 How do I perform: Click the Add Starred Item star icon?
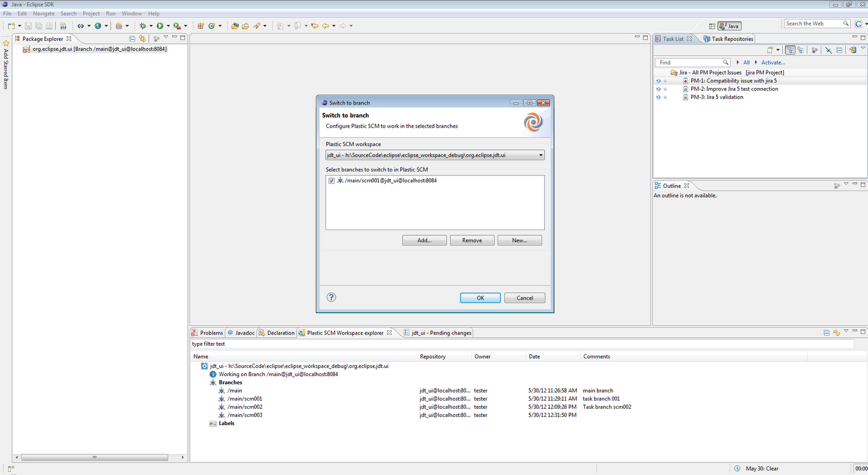6,43
